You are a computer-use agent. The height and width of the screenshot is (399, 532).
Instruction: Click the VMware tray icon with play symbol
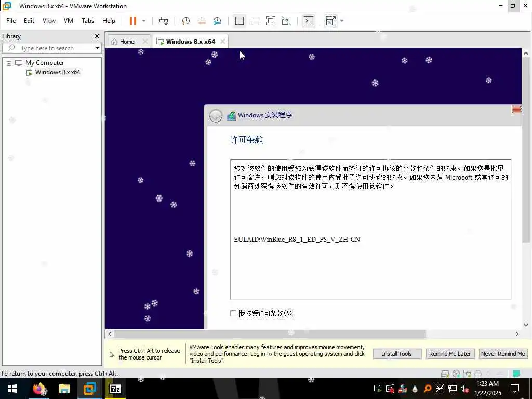[378, 389]
